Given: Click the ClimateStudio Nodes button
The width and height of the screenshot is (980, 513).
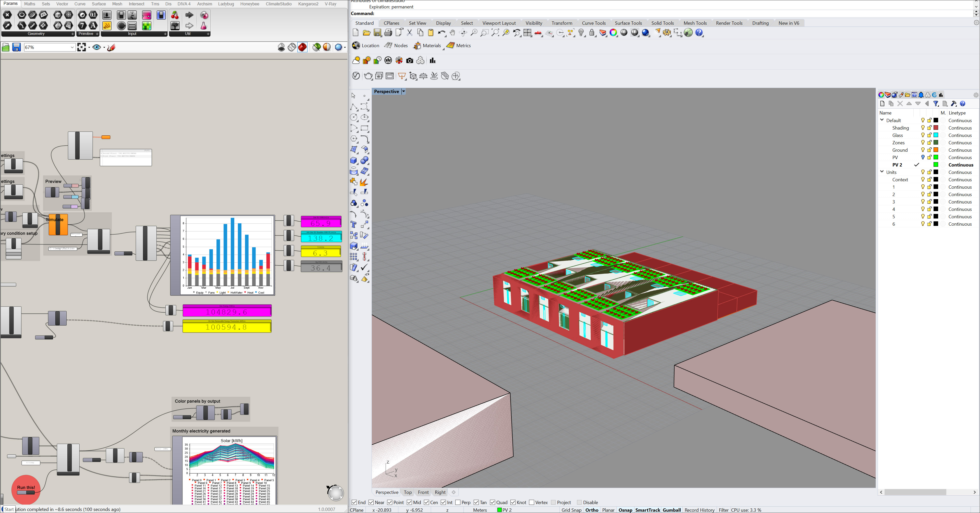Looking at the screenshot, I should (396, 46).
